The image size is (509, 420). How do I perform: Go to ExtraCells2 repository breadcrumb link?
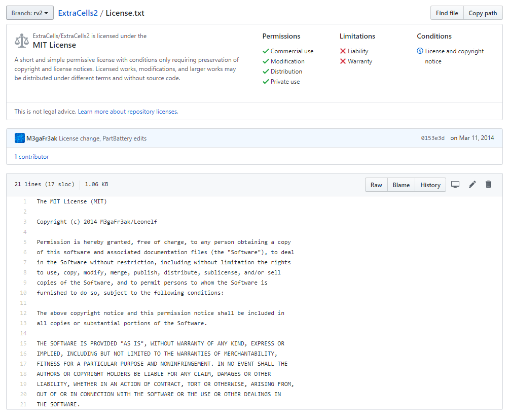[78, 13]
